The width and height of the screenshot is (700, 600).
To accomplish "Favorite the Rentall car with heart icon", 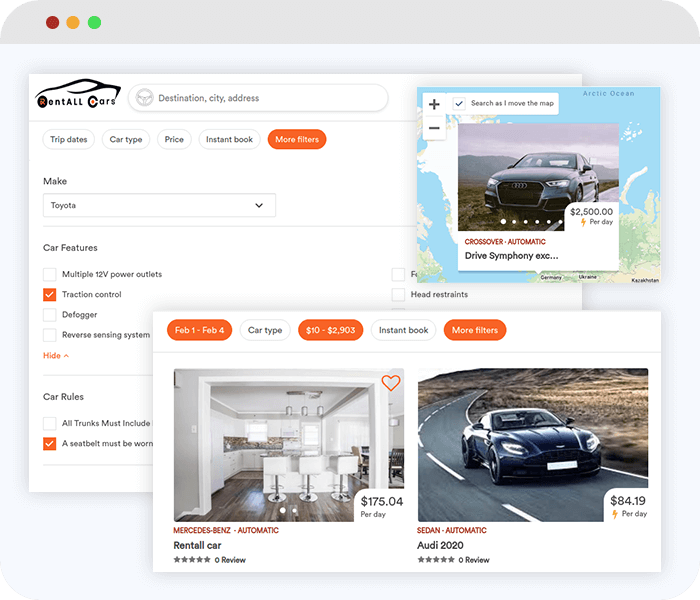I will point(391,383).
